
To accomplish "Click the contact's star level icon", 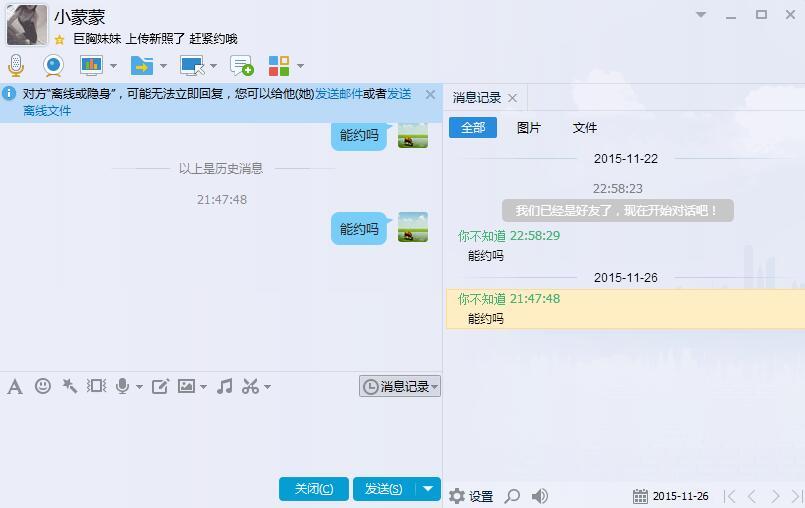I will click(x=60, y=40).
